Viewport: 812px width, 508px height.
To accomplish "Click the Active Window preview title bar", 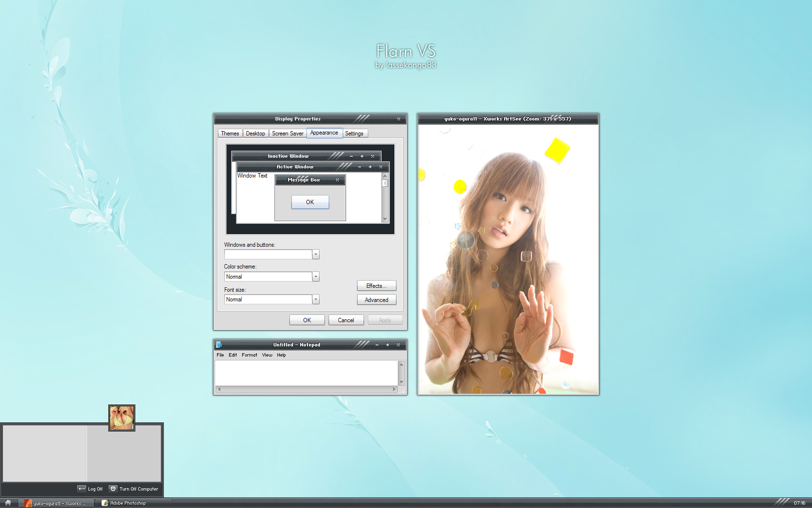I will [313, 166].
